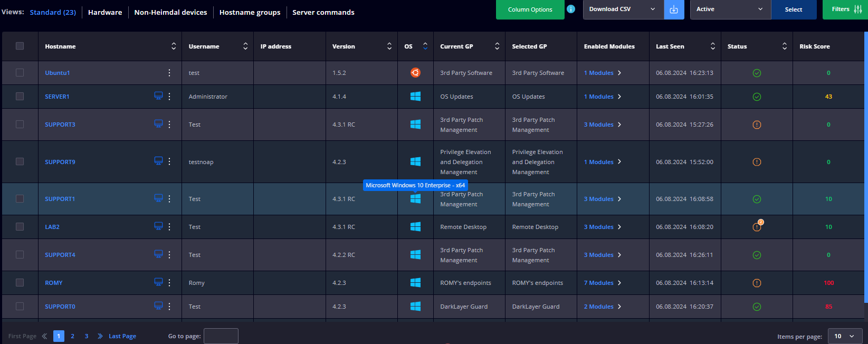
Task: Open the three-dot menu for Ubuntu1
Action: [x=169, y=73]
